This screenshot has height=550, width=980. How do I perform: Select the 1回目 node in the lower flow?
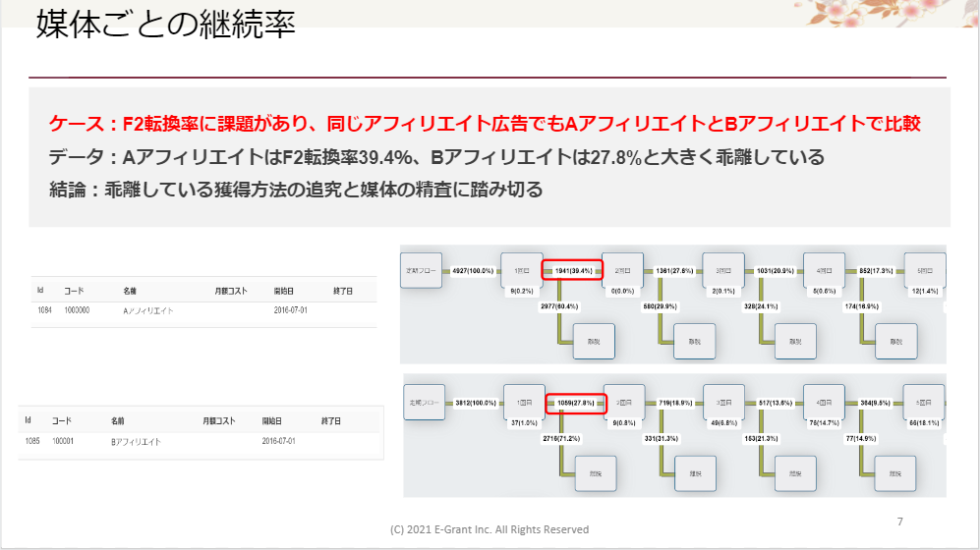point(523,403)
